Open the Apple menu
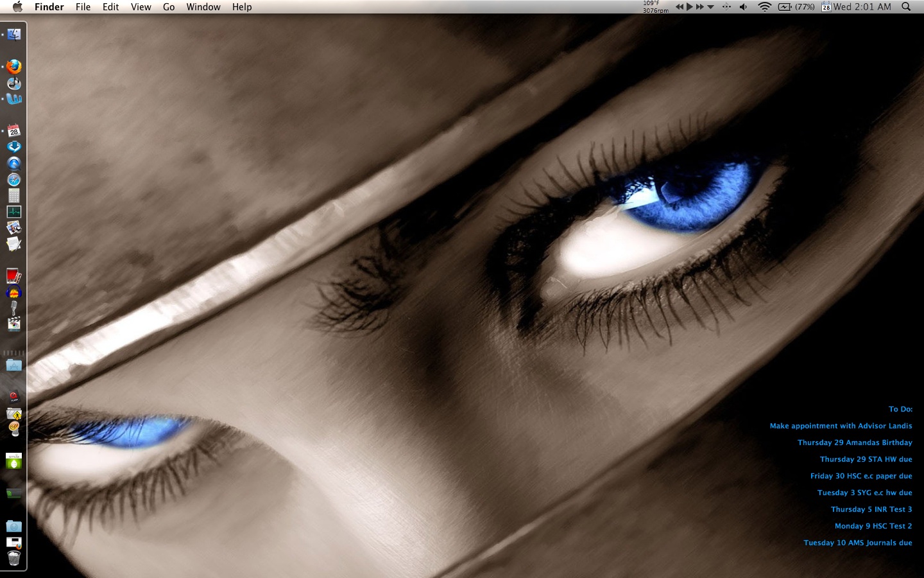 tap(17, 6)
